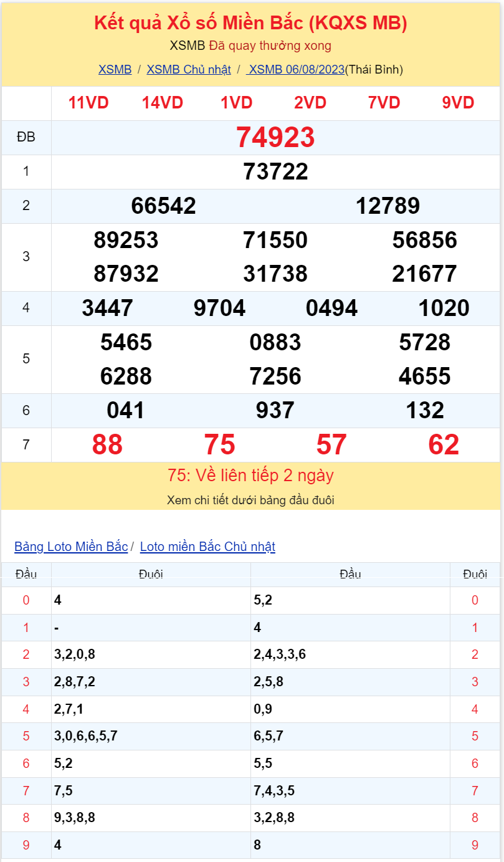Click the red seventh prize number 88
504x862 pixels.
click(x=107, y=444)
